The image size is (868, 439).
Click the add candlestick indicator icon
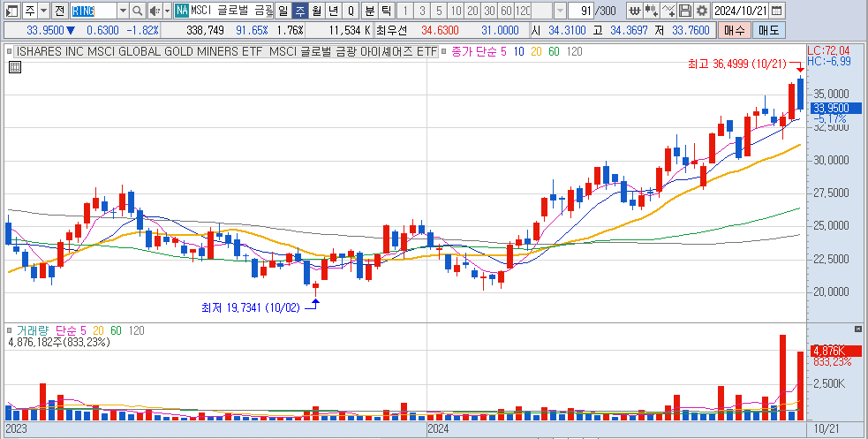coord(652,10)
